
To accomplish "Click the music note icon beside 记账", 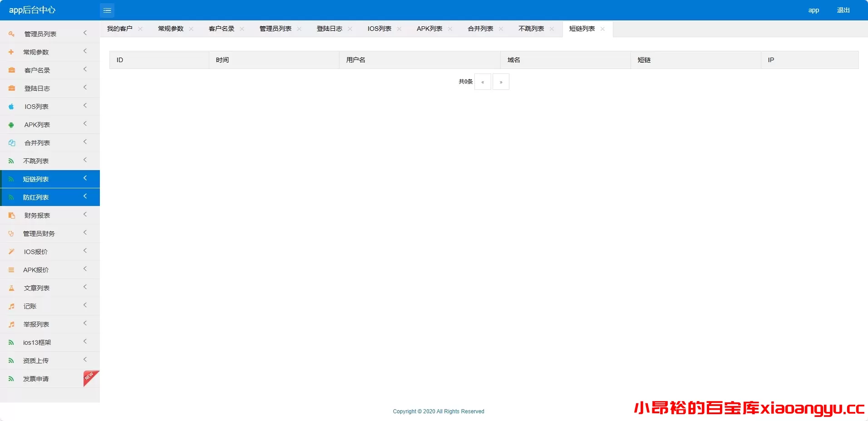I will tap(11, 306).
